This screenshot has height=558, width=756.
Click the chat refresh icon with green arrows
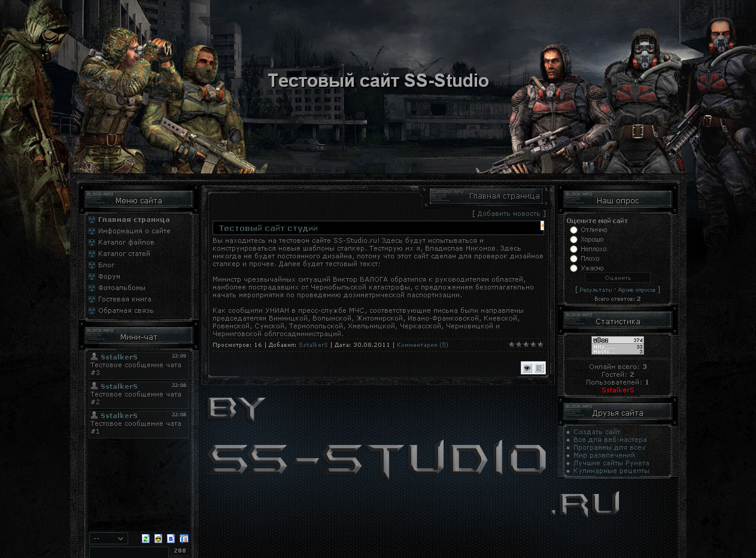tap(145, 539)
